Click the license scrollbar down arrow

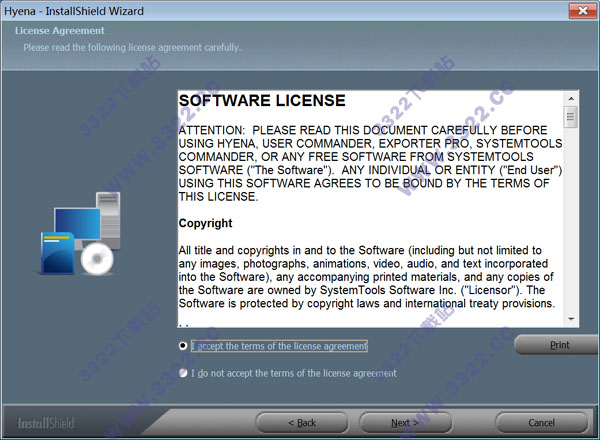[570, 318]
